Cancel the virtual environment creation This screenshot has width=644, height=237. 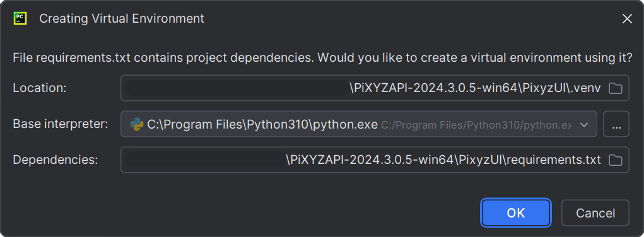595,213
